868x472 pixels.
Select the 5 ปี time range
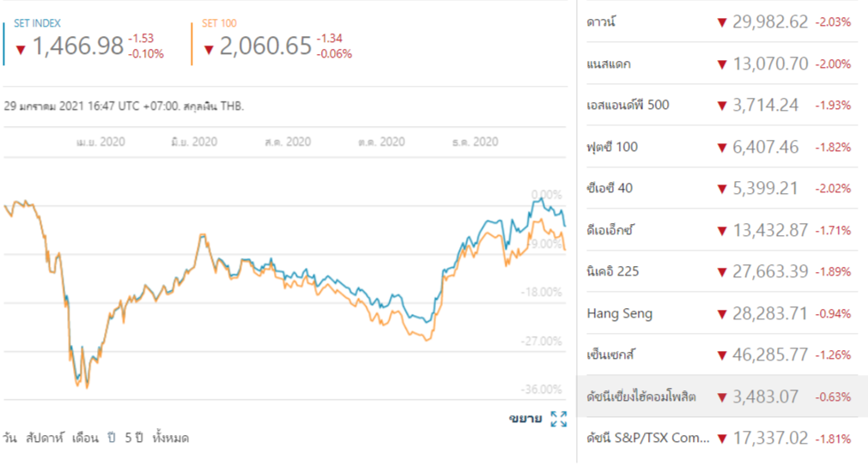134,438
